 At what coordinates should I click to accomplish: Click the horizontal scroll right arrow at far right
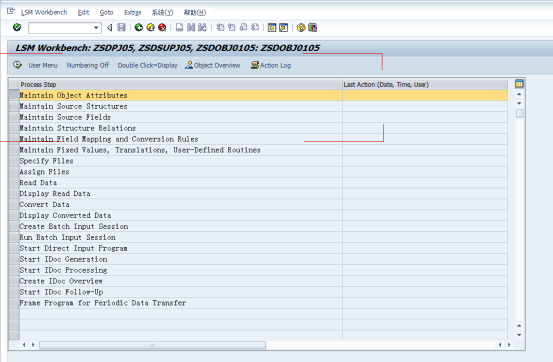click(x=509, y=345)
